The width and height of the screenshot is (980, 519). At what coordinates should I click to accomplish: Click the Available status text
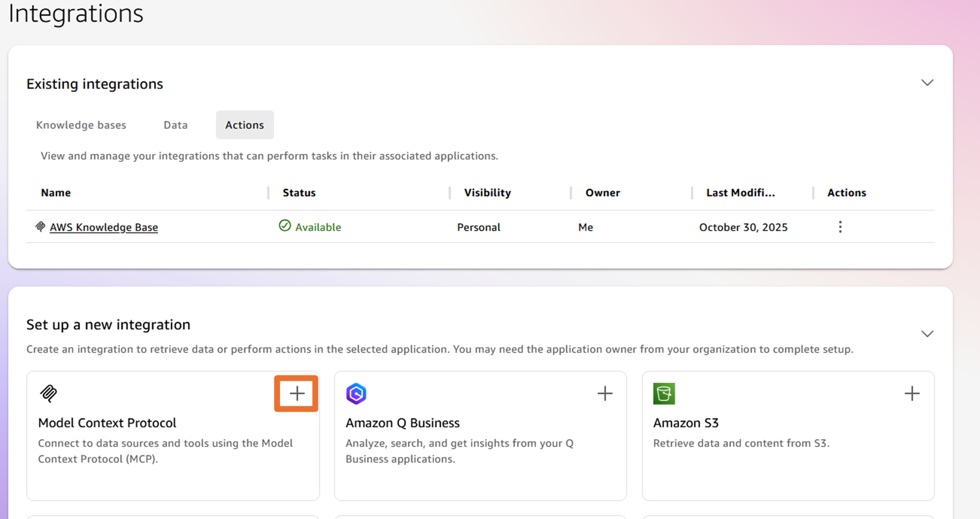click(x=318, y=227)
